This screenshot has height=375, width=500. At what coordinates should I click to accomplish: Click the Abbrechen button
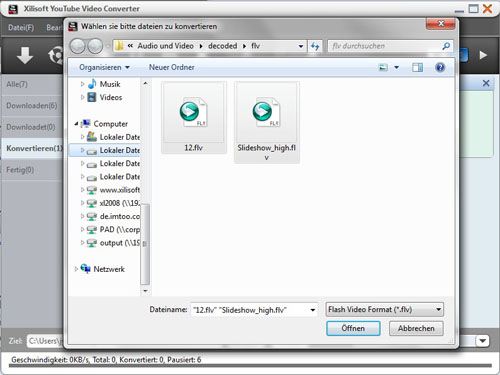(416, 328)
